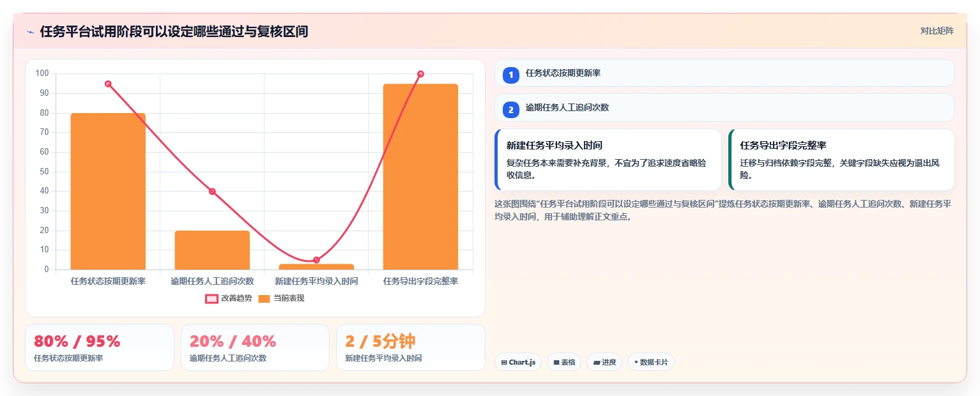Click the 进度 tag icon
This screenshot has height=396, width=980.
(x=597, y=362)
